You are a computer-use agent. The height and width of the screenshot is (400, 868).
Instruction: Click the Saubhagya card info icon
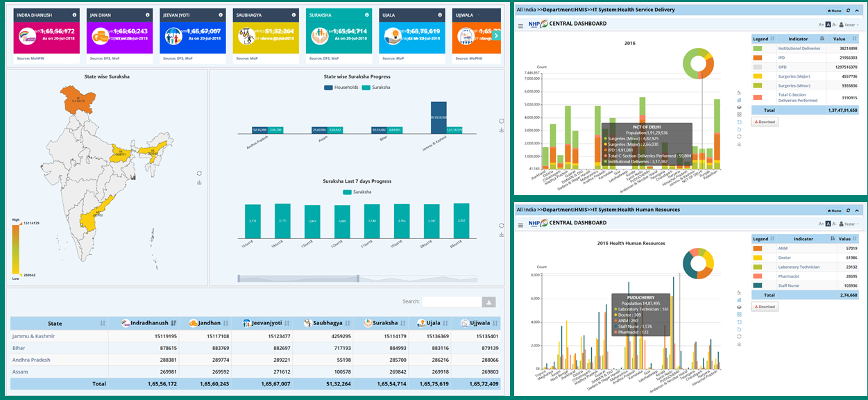pyautogui.click(x=293, y=15)
